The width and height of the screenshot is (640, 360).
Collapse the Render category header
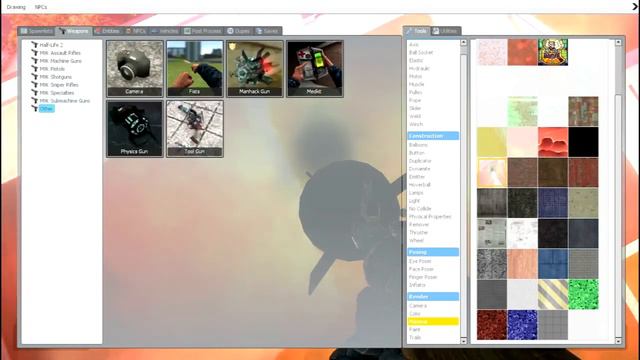click(x=433, y=297)
